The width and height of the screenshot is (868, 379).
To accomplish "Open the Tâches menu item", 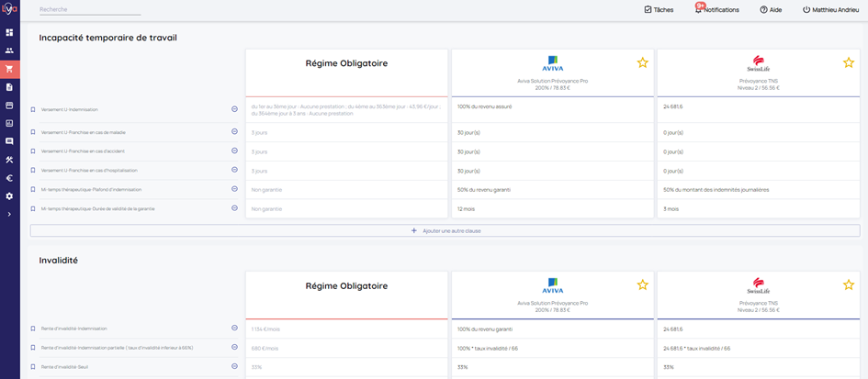I will coord(659,9).
